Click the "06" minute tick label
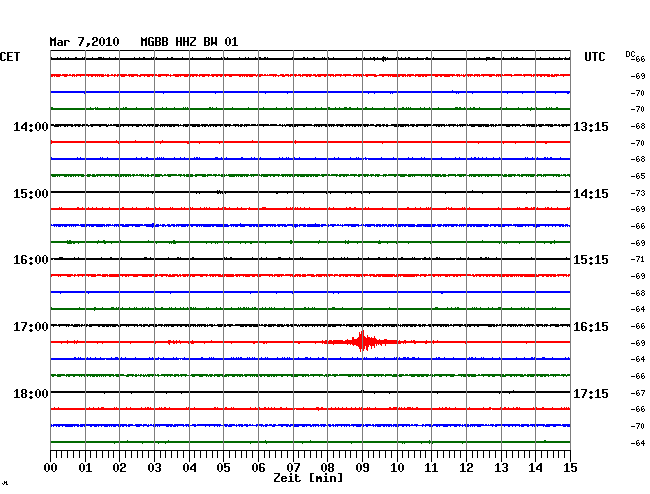 tap(258, 467)
